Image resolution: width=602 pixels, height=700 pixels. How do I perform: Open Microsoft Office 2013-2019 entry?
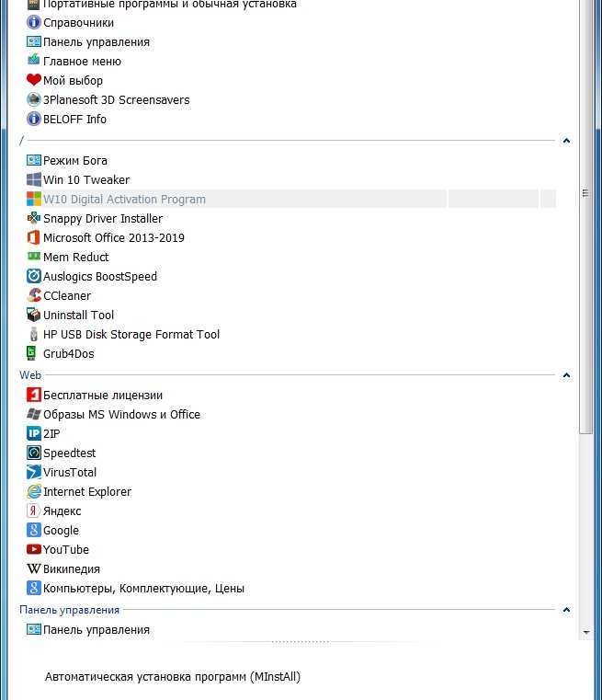click(x=114, y=238)
